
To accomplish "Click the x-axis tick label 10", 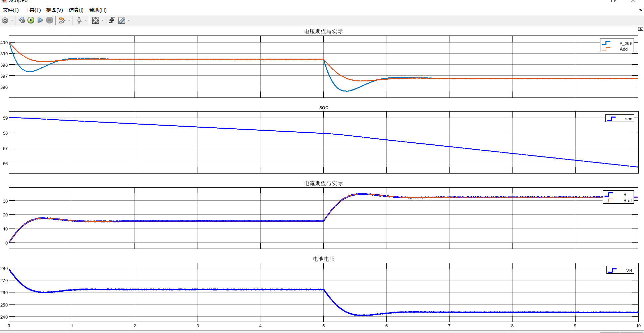I will tap(638, 326).
